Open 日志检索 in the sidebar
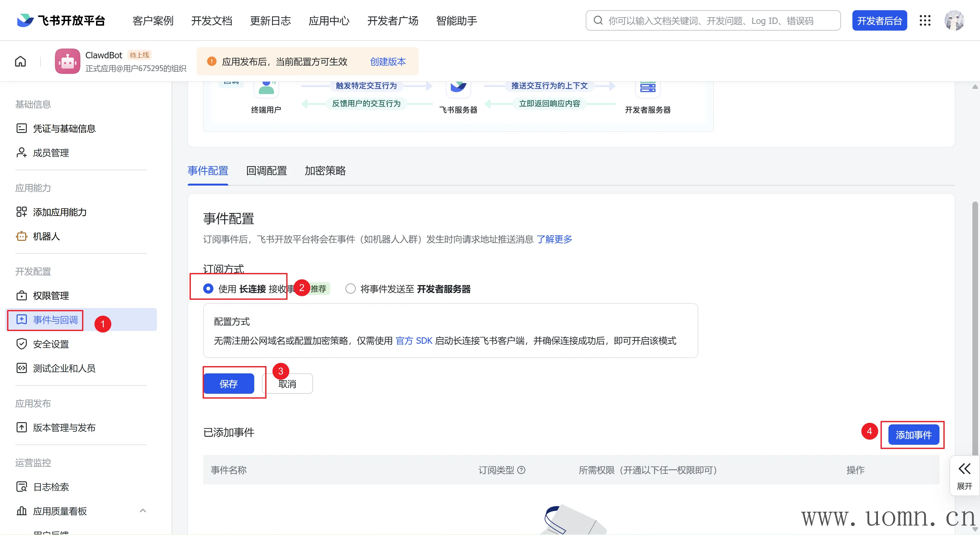Viewport: 980px width, 535px height. 51,487
